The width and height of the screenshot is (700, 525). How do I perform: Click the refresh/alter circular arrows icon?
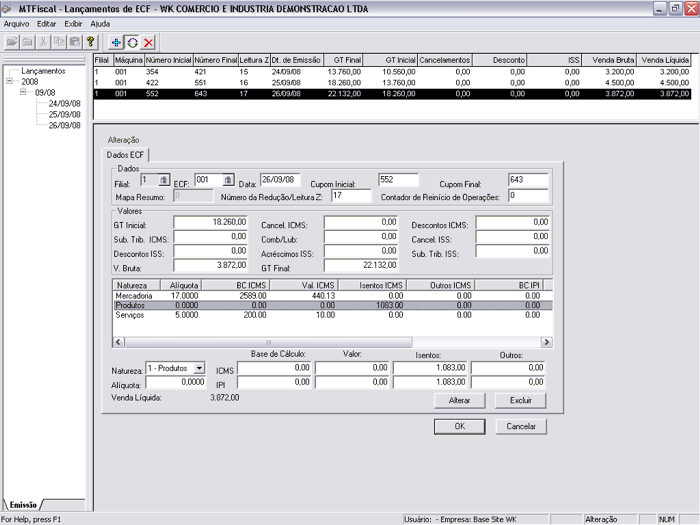tap(132, 42)
